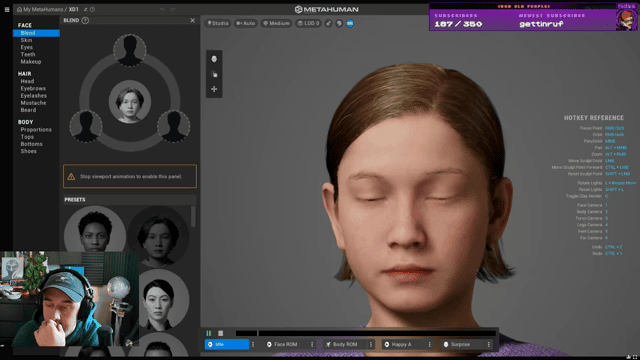
Task: Click the animation timeline scrubber bar
Action: (366, 333)
